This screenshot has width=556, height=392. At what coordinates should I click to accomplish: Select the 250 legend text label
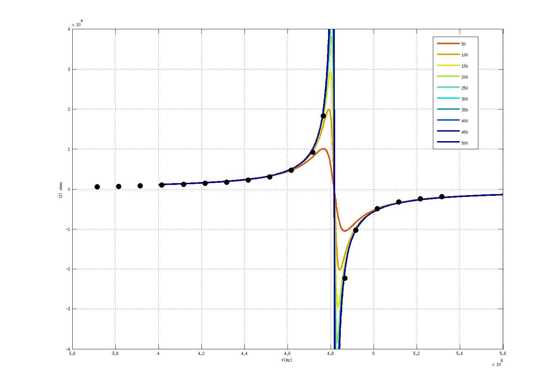464,88
